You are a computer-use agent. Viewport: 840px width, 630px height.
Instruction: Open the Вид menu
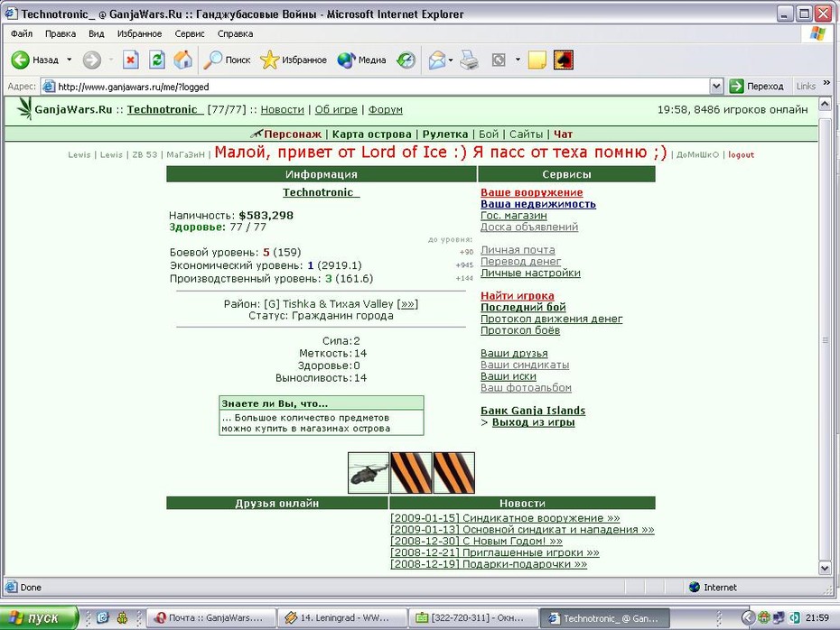tap(97, 33)
